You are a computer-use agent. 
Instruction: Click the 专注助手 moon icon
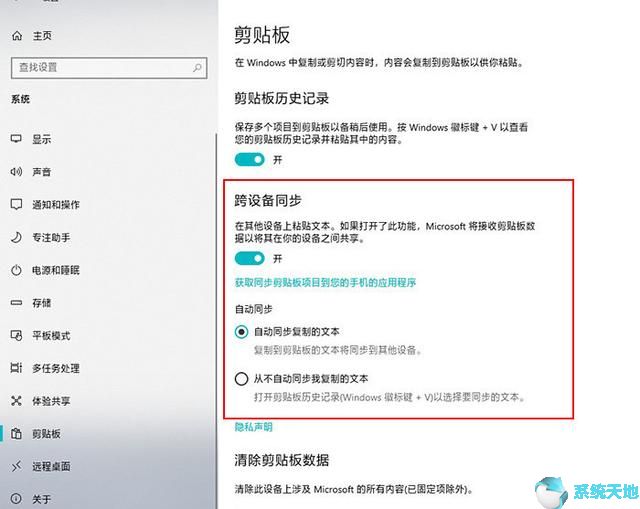point(16,237)
